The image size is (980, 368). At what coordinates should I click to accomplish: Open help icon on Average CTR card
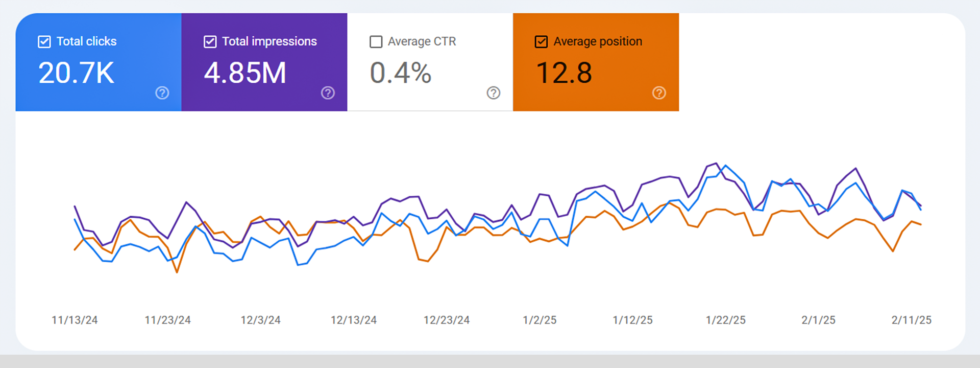click(x=494, y=93)
